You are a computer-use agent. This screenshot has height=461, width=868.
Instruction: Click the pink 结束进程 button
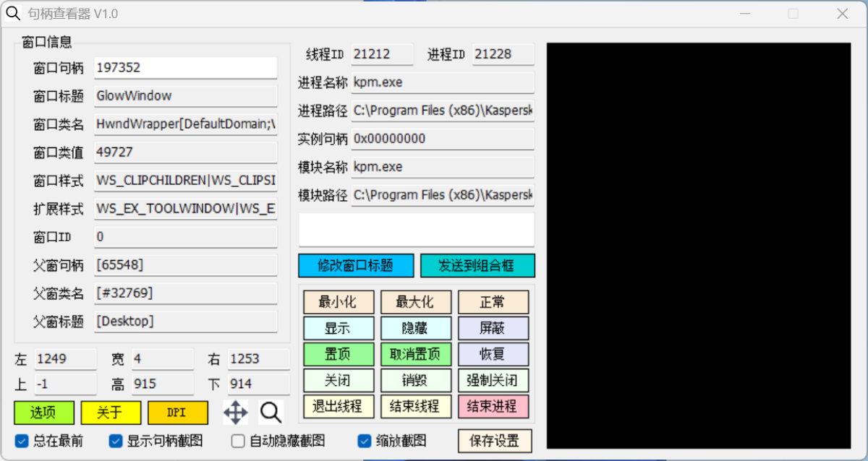coord(493,406)
